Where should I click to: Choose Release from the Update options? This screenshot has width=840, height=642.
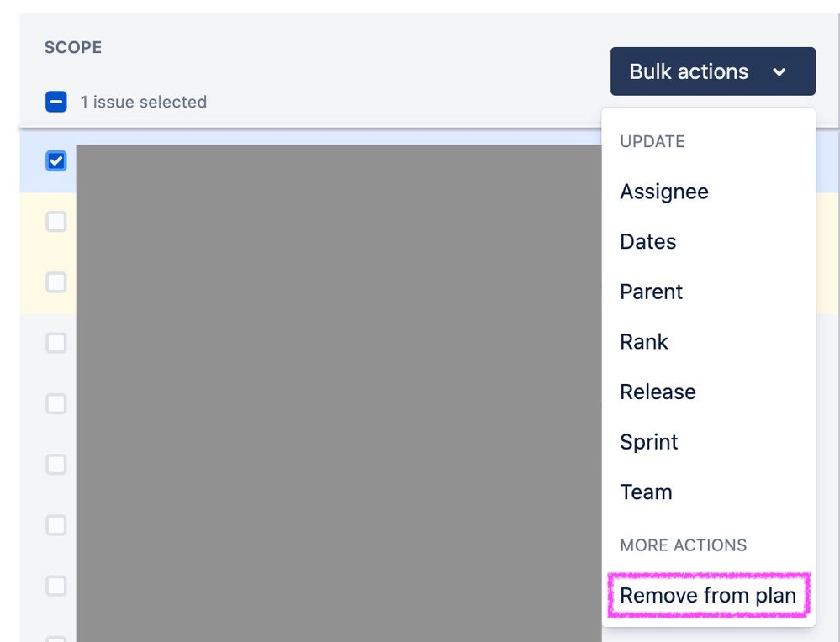click(658, 392)
